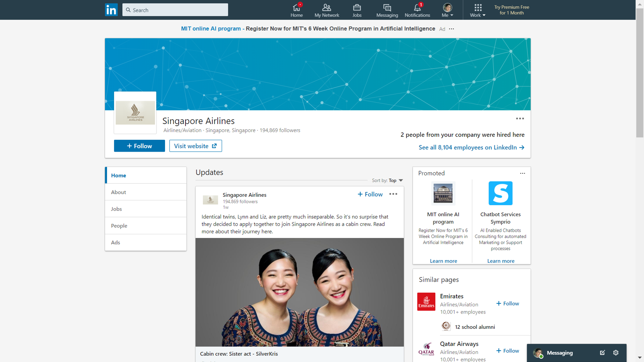Follow Qatar Airways
The image size is (644, 362).
pyautogui.click(x=508, y=351)
